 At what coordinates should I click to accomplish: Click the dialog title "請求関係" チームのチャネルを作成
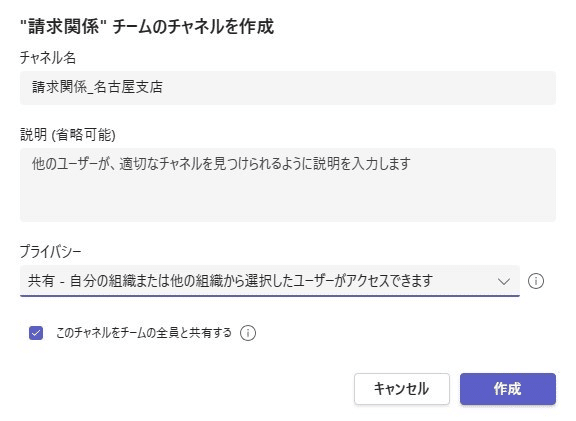[147, 27]
